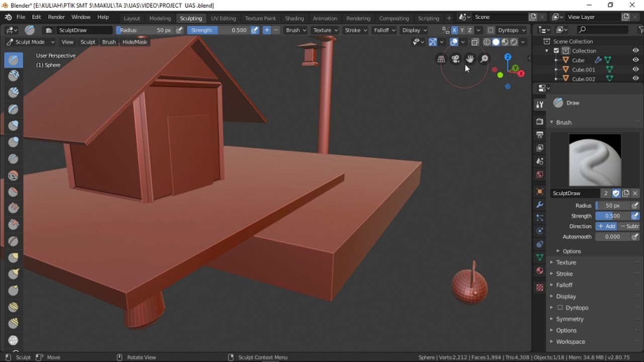
Task: Expand the Texture panel in properties
Action: click(x=566, y=262)
